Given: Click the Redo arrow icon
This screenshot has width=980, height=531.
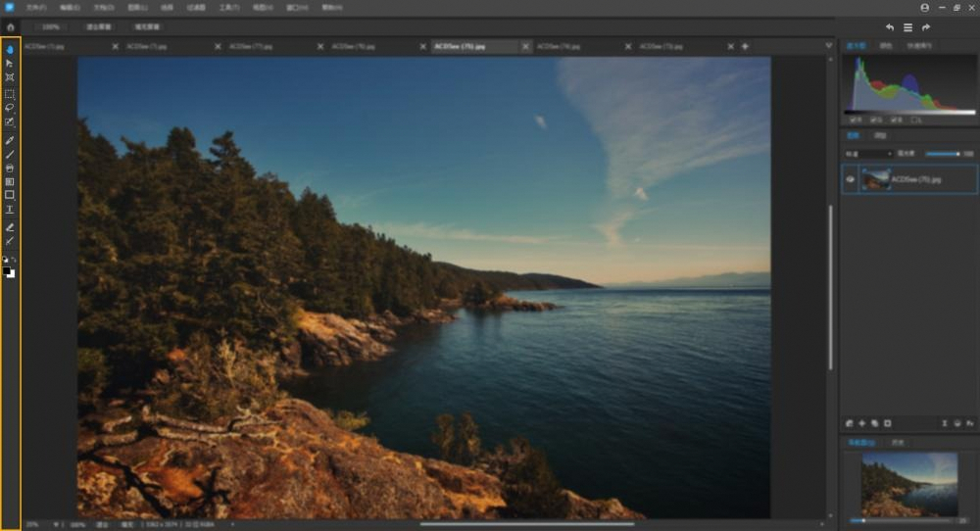Looking at the screenshot, I should tap(926, 27).
